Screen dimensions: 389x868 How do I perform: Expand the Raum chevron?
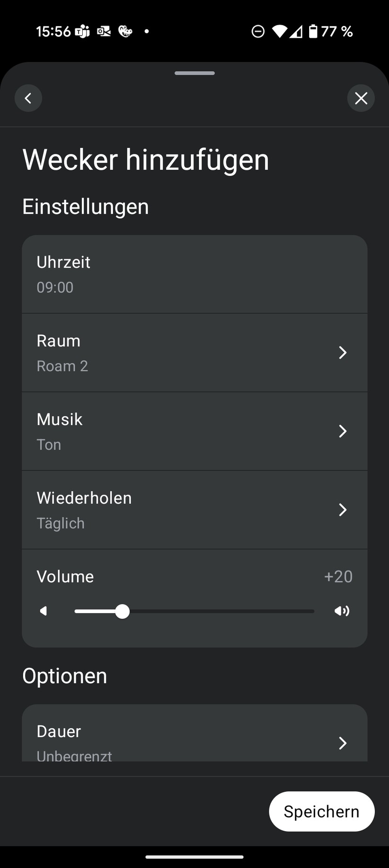pyautogui.click(x=343, y=352)
